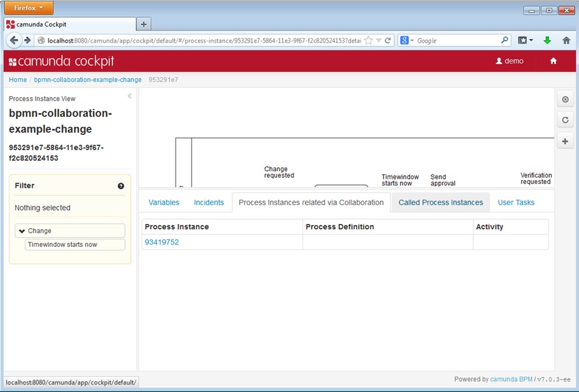
Task: Click the retry/refresh icon in the right toolbar
Action: [566, 120]
